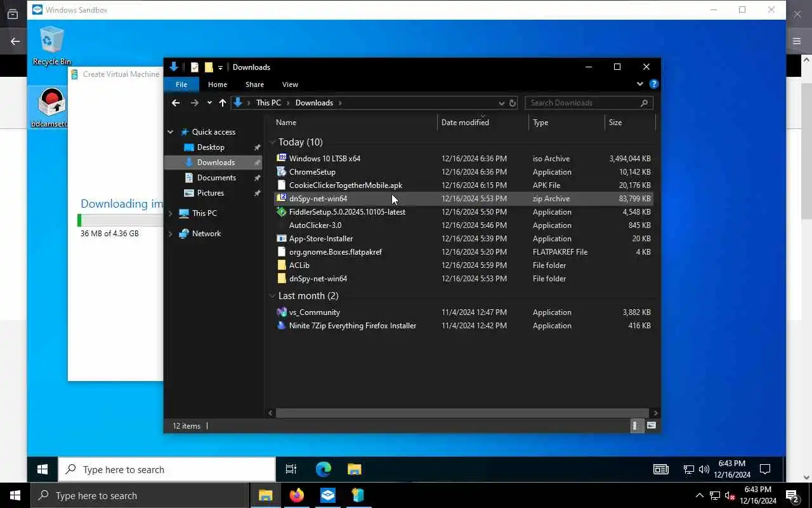This screenshot has width=812, height=508.
Task: Expand This PC in navigation pane
Action: coord(170,213)
